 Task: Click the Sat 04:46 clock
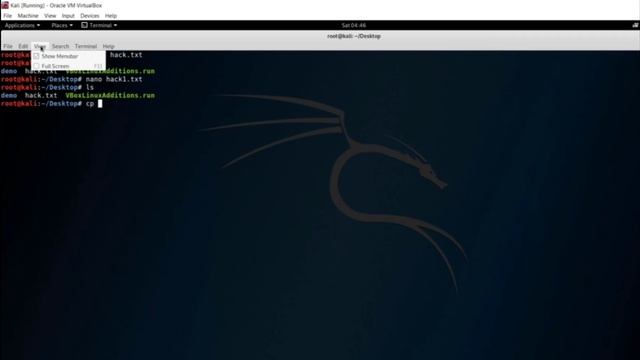pyautogui.click(x=353, y=25)
